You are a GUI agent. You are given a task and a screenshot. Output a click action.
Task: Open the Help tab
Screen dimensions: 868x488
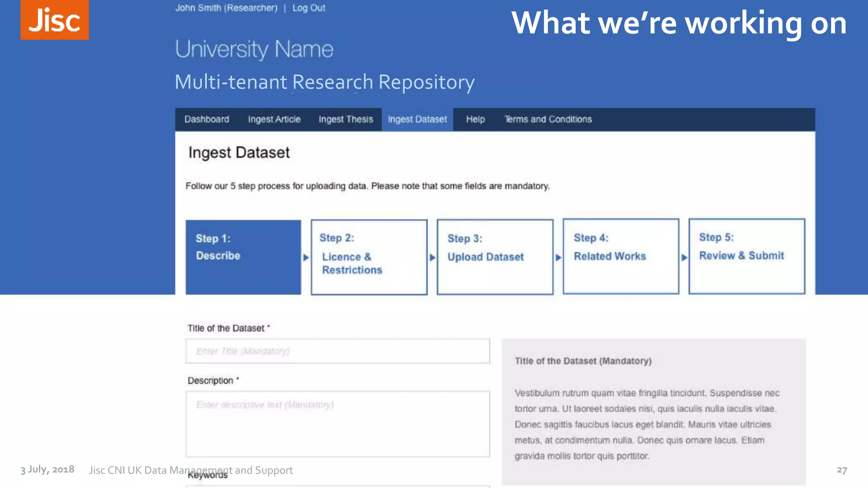pyautogui.click(x=476, y=119)
